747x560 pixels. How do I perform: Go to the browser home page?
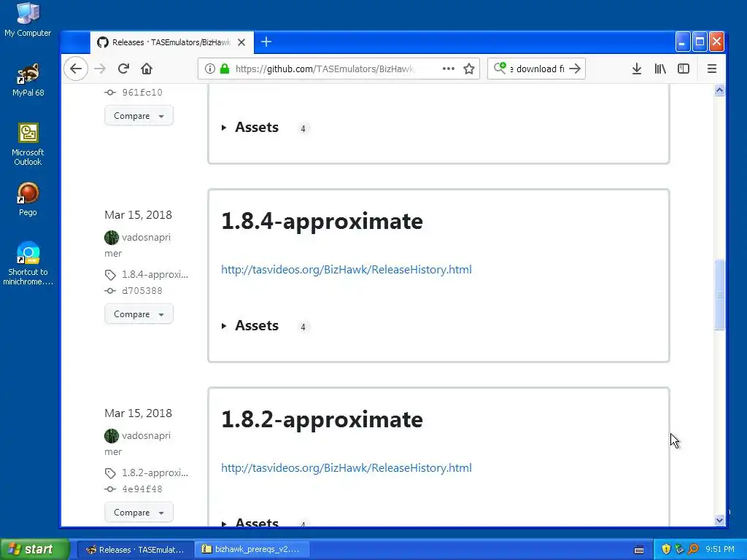[x=147, y=69]
